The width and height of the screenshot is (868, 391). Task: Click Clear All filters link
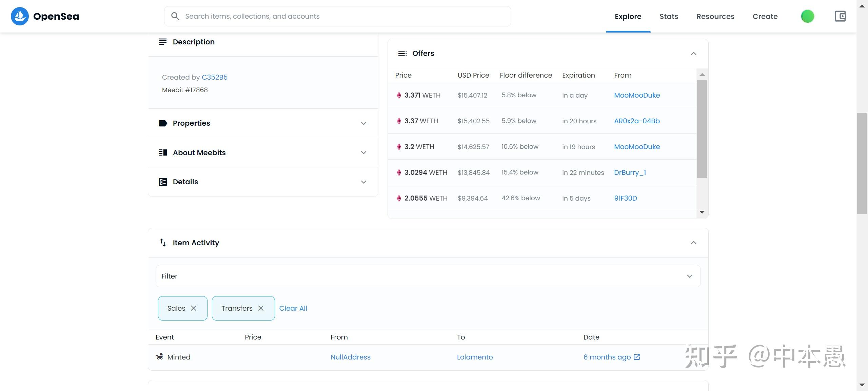[293, 308]
